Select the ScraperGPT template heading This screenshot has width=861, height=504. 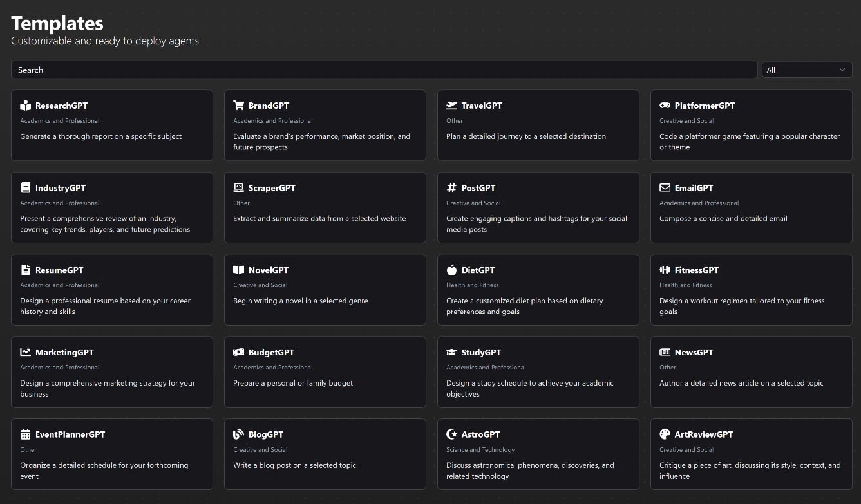(x=272, y=188)
